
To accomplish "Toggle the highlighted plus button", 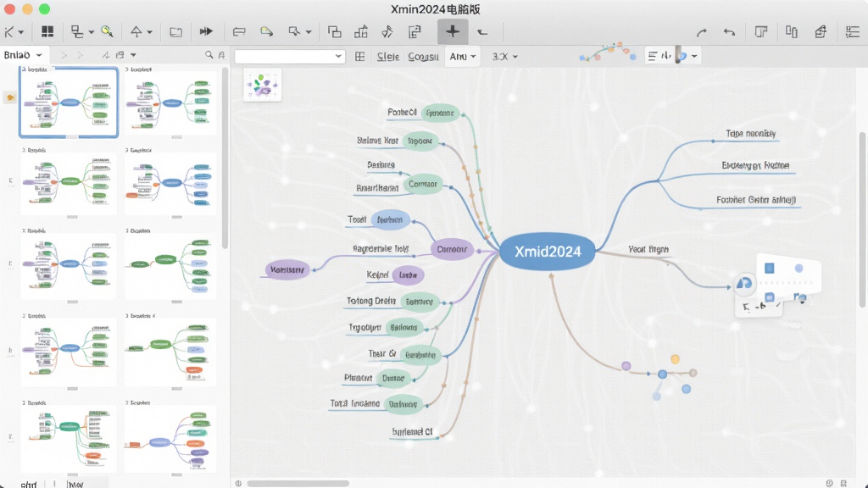I will (x=453, y=31).
